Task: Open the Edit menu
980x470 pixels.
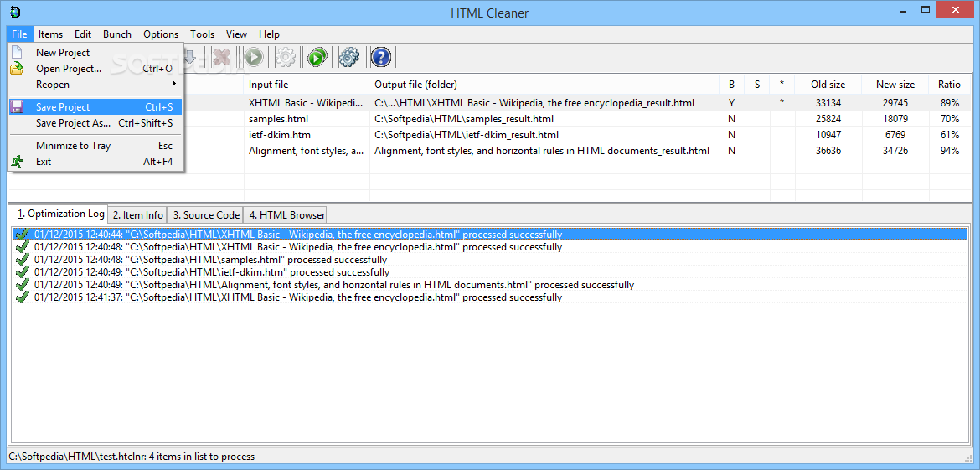Action: coord(83,34)
